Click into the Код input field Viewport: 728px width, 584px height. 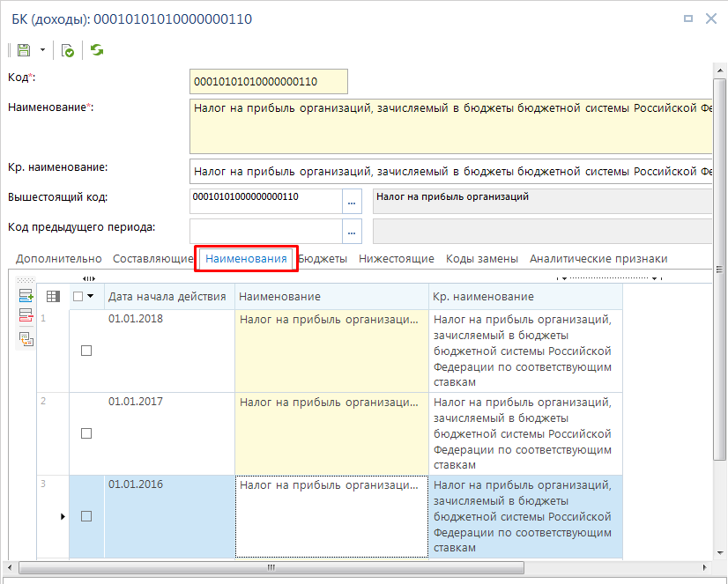tap(268, 82)
